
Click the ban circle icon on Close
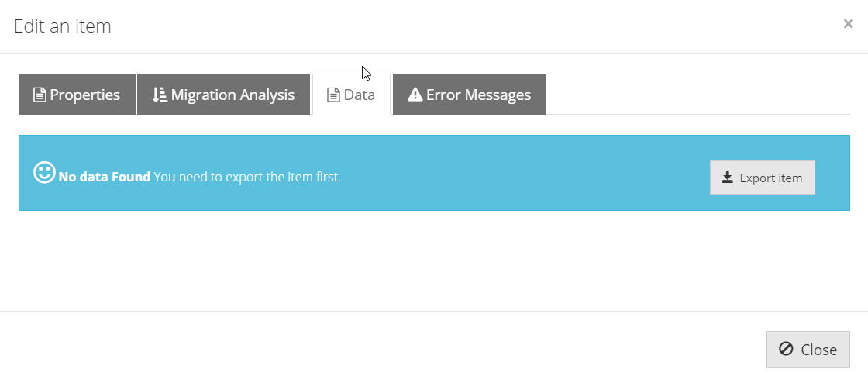pyautogui.click(x=786, y=349)
